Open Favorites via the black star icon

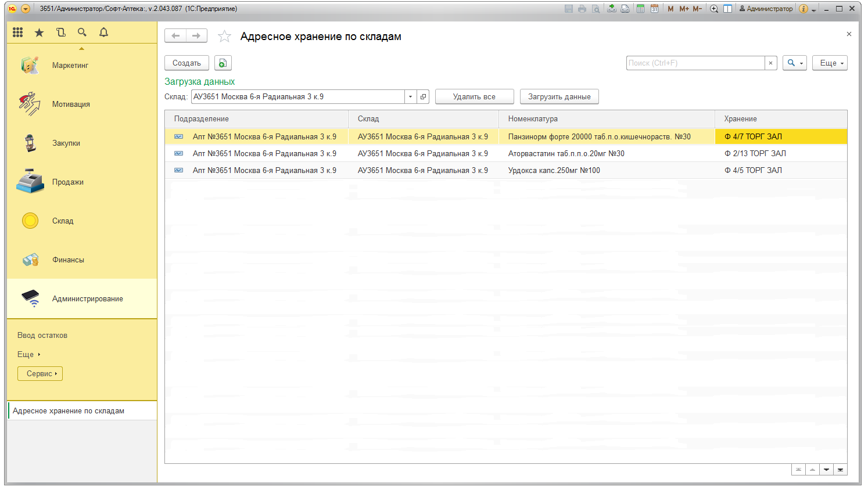(39, 33)
